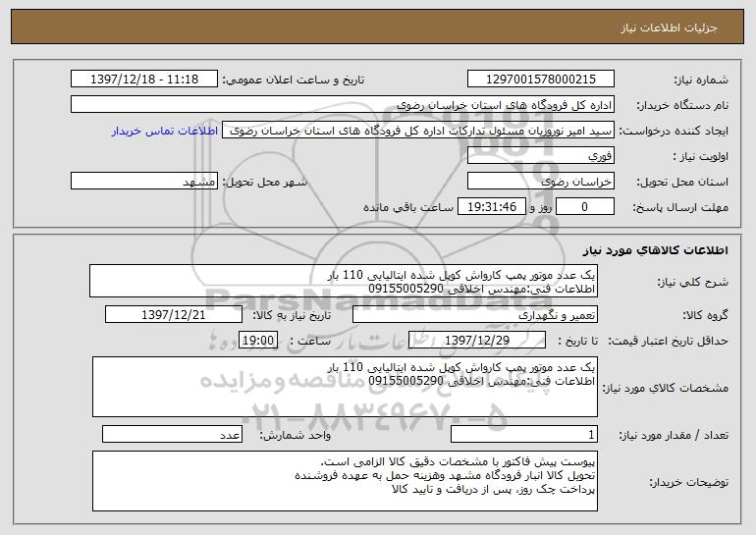Select the delivery province field خراسان رضوی
Screen dimensions: 756x535
(x=540, y=182)
